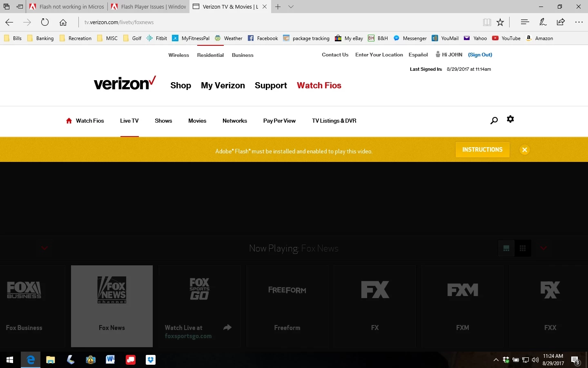This screenshot has height=368, width=588.
Task: Open MyFitnessPal bookmark
Action: tap(191, 38)
